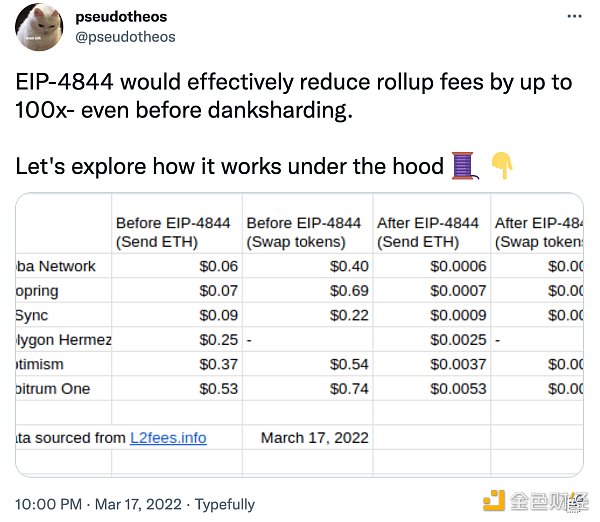600x522 pixels.
Task: Open the pseudotheos display name
Action: [121, 17]
